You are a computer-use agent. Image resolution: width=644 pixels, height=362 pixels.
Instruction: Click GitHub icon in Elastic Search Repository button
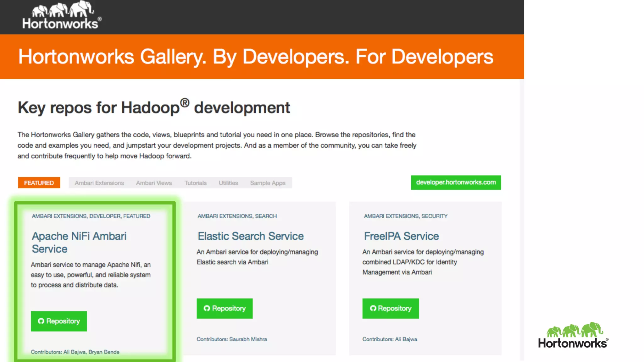click(x=207, y=308)
